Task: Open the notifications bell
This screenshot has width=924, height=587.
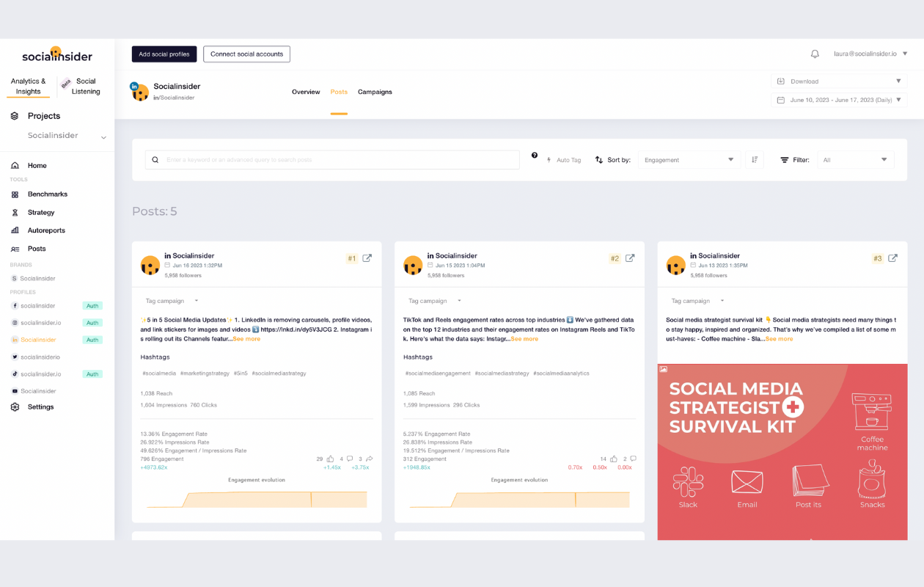Action: (815, 54)
